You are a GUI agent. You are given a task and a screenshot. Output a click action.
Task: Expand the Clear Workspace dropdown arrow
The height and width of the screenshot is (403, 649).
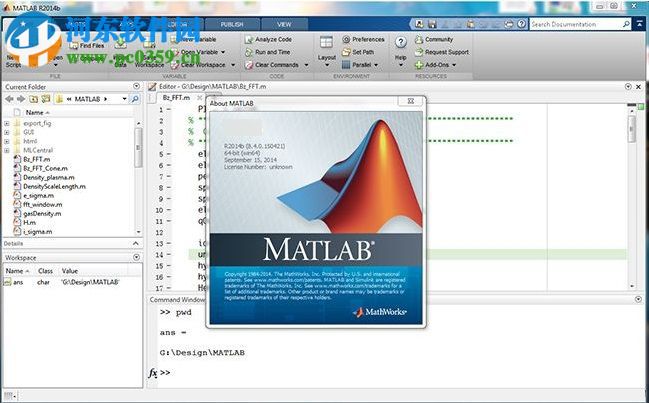tap(233, 65)
